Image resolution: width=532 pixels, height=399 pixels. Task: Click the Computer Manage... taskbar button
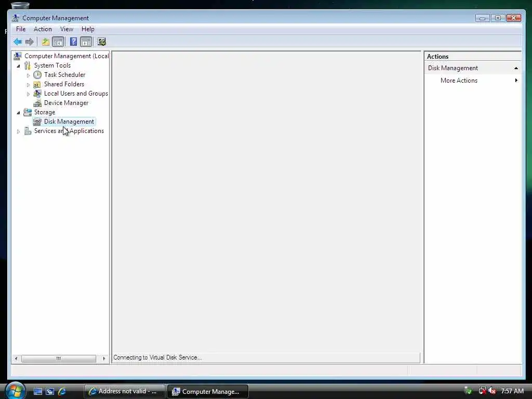pos(208,391)
